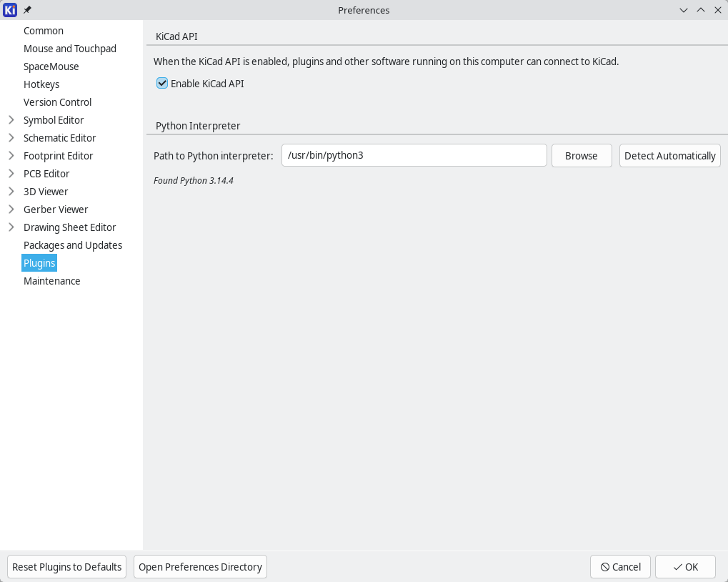The width and height of the screenshot is (728, 582).
Task: Maximize the Preferences window
Action: 701,10
